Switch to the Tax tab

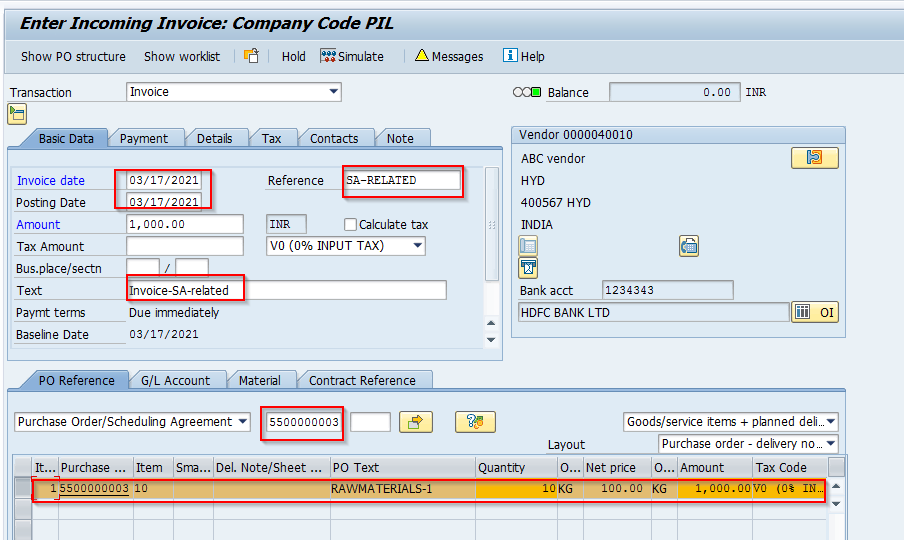[x=271, y=138]
